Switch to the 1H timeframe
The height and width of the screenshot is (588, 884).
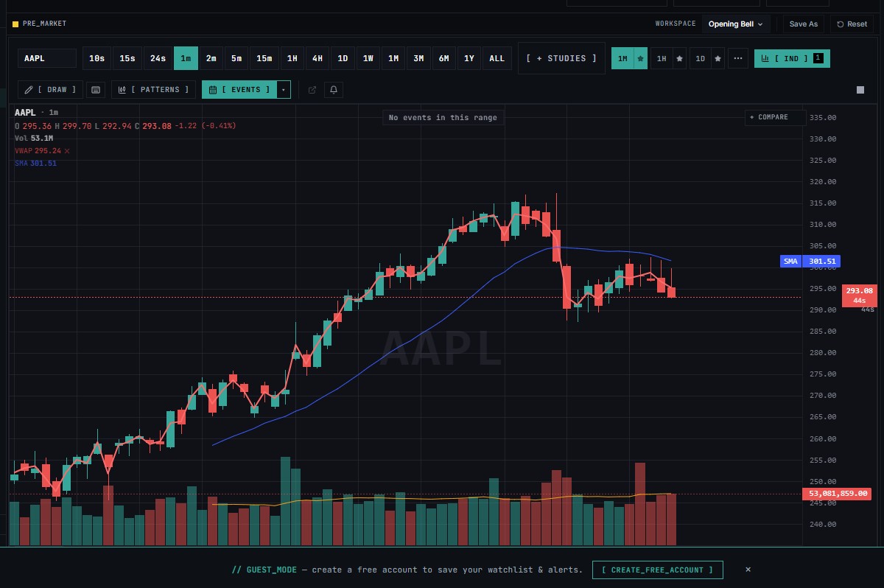pos(292,58)
